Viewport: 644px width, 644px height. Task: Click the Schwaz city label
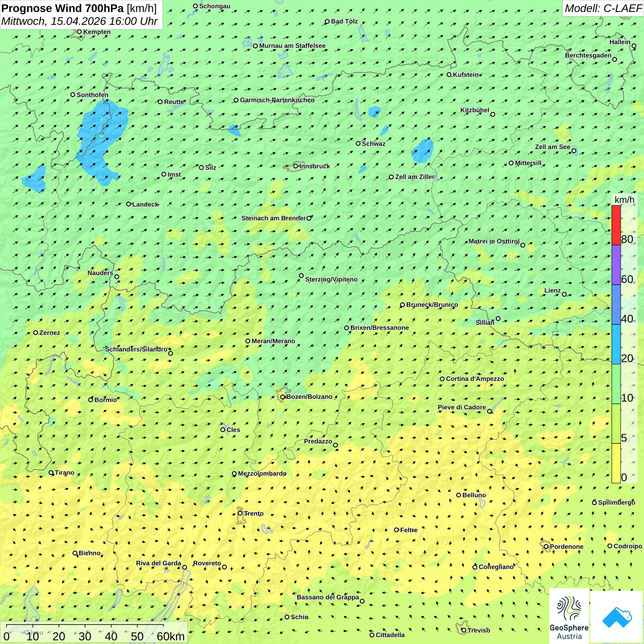(374, 144)
